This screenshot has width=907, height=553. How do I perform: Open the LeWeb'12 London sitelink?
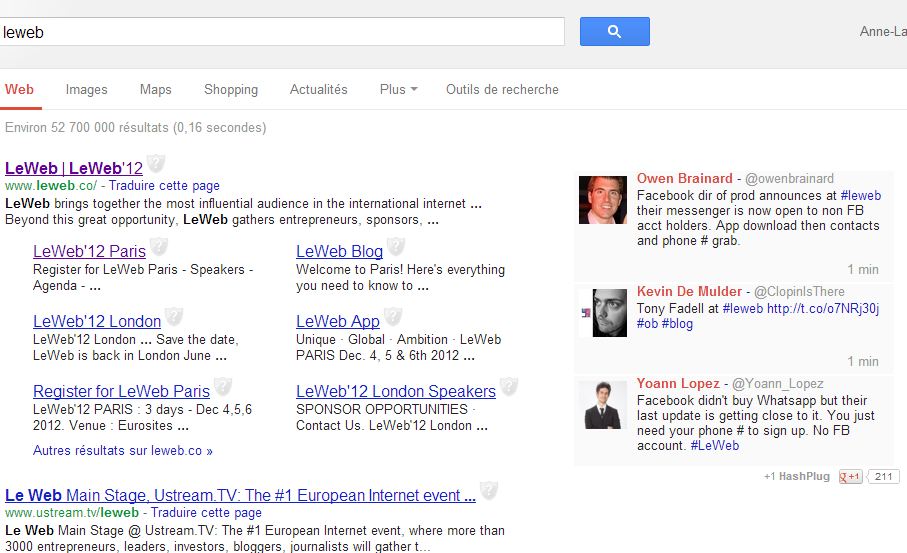97,322
